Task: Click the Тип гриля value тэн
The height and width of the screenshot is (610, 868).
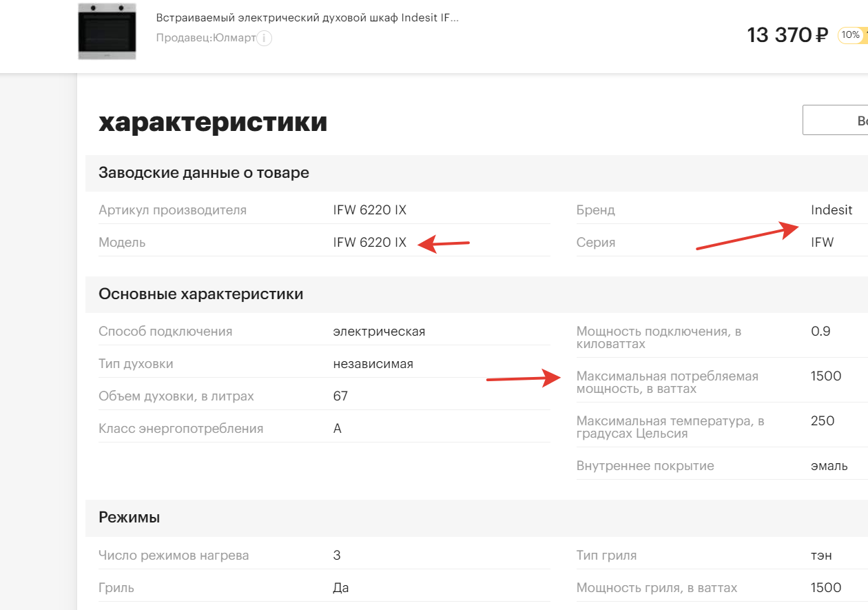Action: click(x=821, y=556)
